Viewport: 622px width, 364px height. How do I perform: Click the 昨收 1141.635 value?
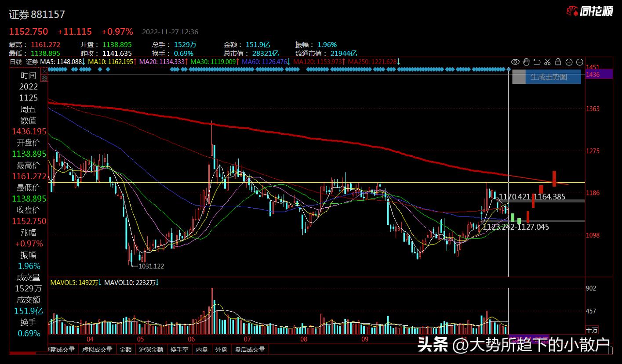(117, 54)
